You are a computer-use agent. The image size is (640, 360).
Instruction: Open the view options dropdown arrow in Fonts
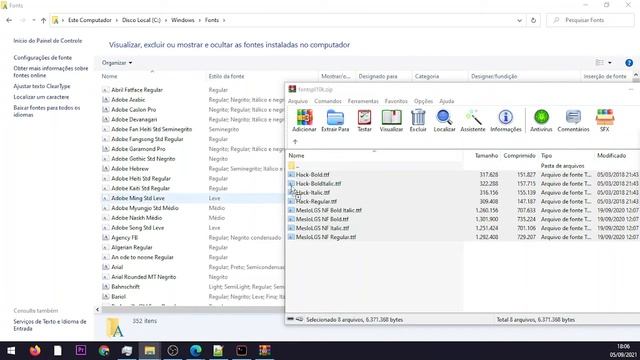point(610,63)
